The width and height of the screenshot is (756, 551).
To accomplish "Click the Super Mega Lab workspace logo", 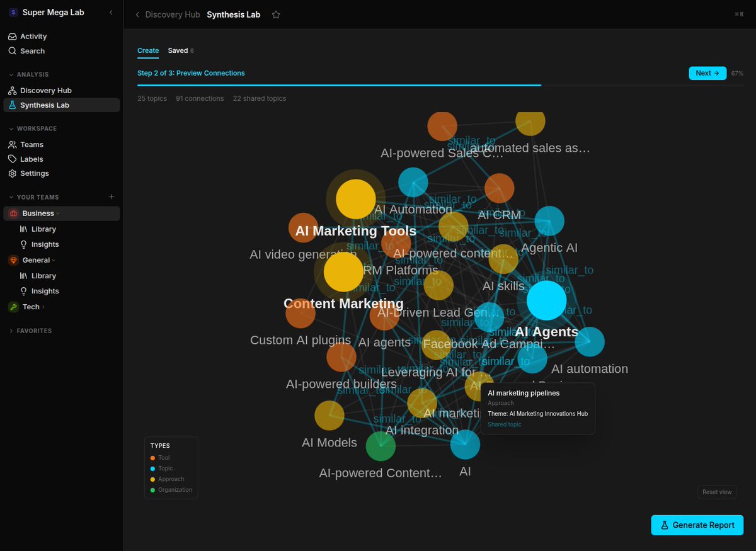I will [13, 13].
